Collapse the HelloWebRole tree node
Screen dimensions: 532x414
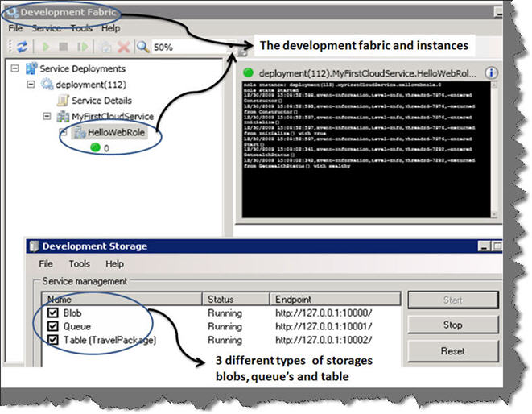[63, 131]
